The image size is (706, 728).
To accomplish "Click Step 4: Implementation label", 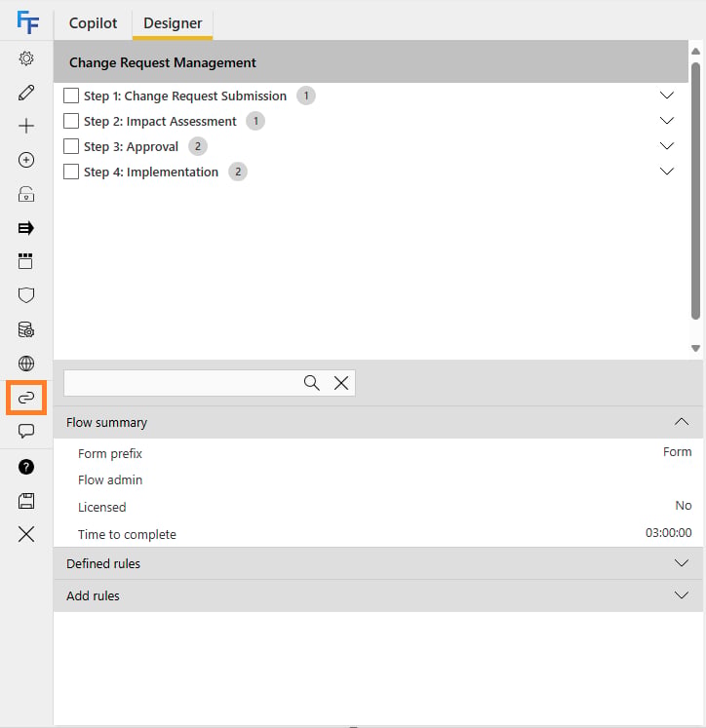I will [151, 172].
